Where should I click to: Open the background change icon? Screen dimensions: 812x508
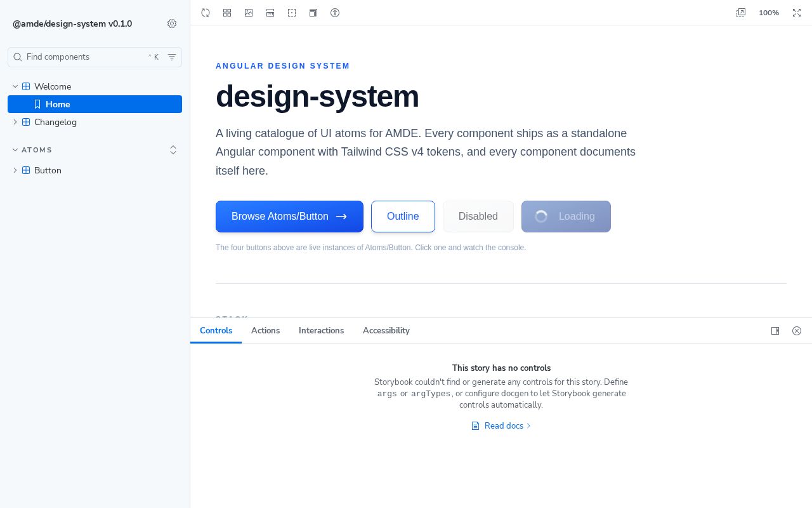(x=249, y=13)
